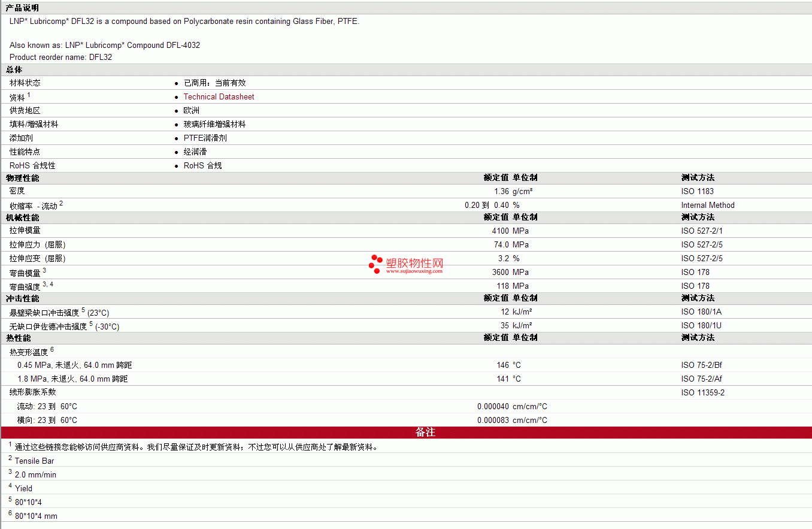Click the '0.45 MPa, 未退火' condition row
812x529 pixels.
pyautogui.click(x=75, y=365)
